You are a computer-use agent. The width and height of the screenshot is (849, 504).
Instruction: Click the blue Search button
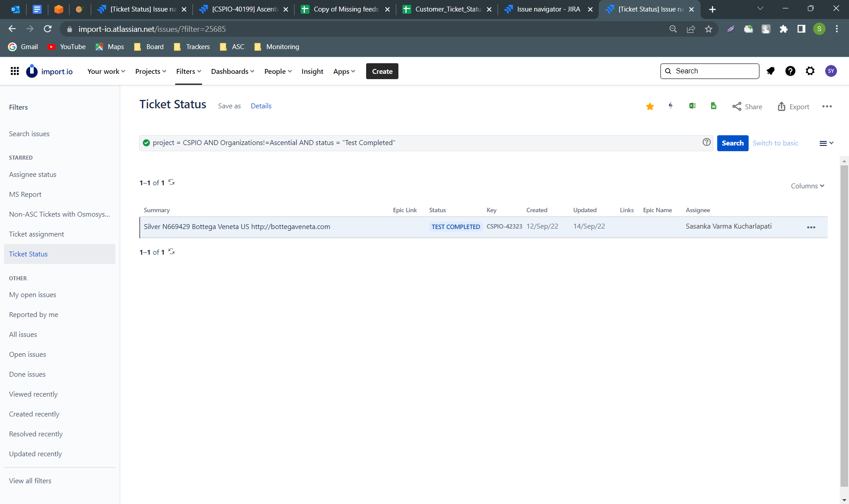click(x=732, y=143)
